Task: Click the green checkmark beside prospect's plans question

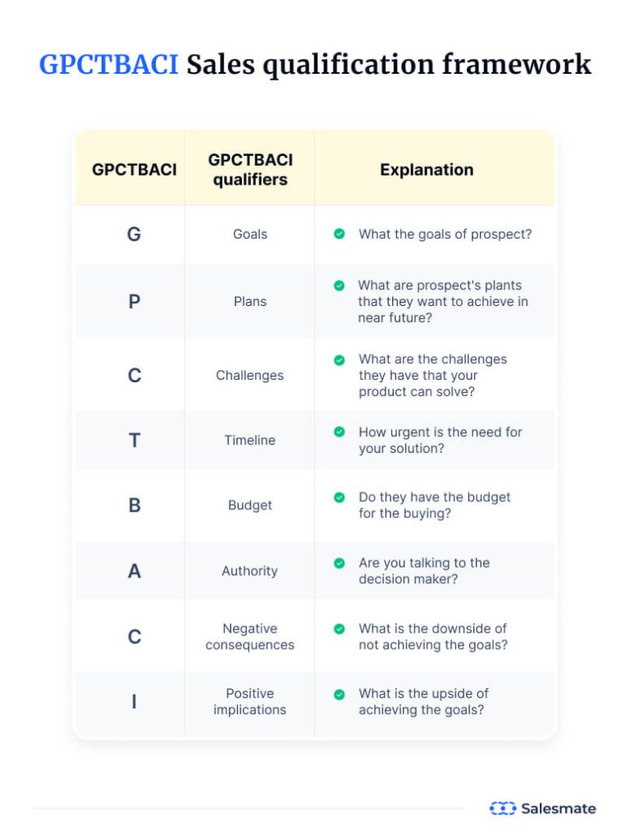Action: pyautogui.click(x=339, y=285)
